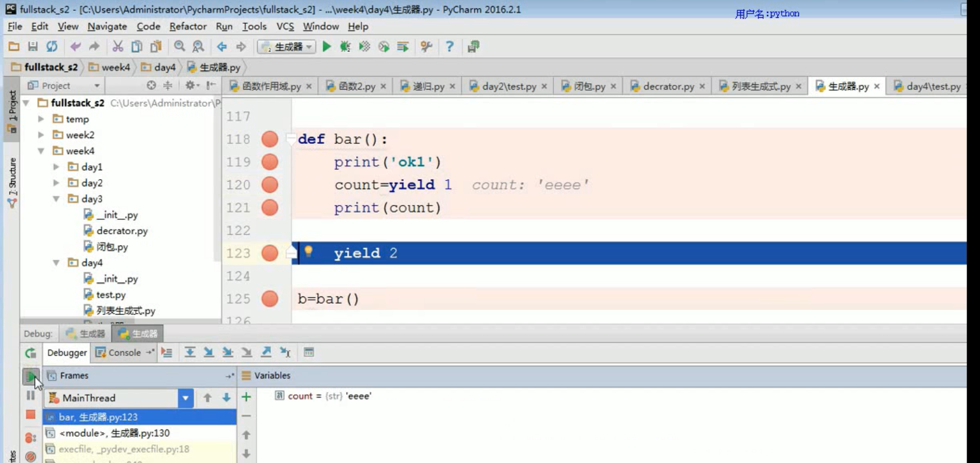
Task: Open Settings with the wrench icon
Action: pos(426,47)
